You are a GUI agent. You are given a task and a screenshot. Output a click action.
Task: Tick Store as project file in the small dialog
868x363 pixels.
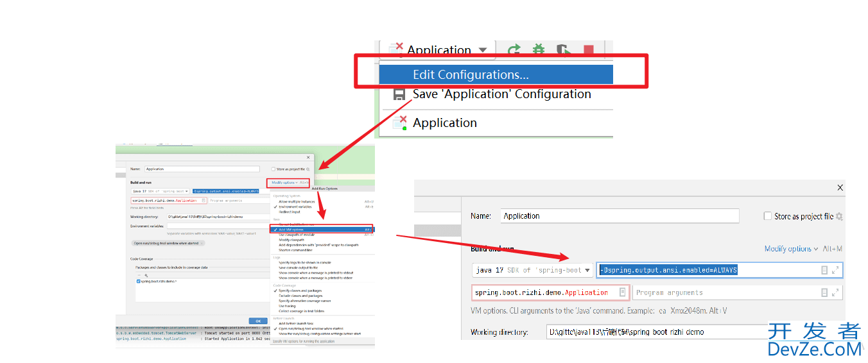pyautogui.click(x=273, y=169)
